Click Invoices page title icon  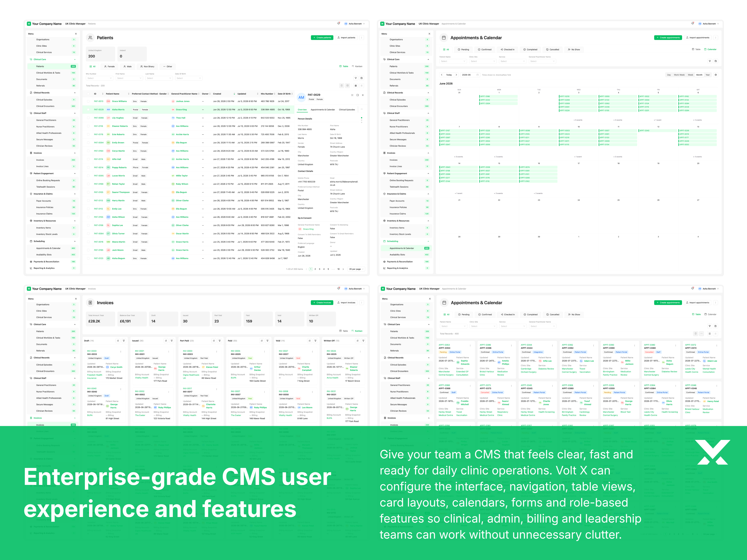point(90,303)
